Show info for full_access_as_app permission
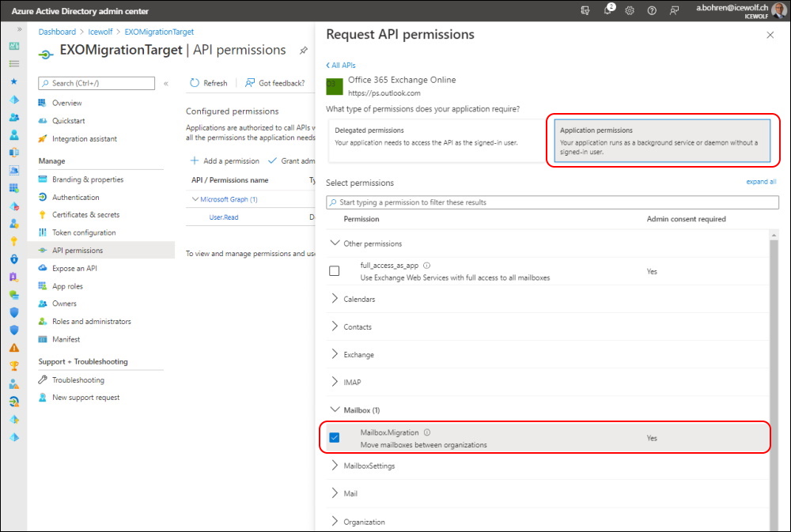The height and width of the screenshot is (532, 791). [x=427, y=266]
